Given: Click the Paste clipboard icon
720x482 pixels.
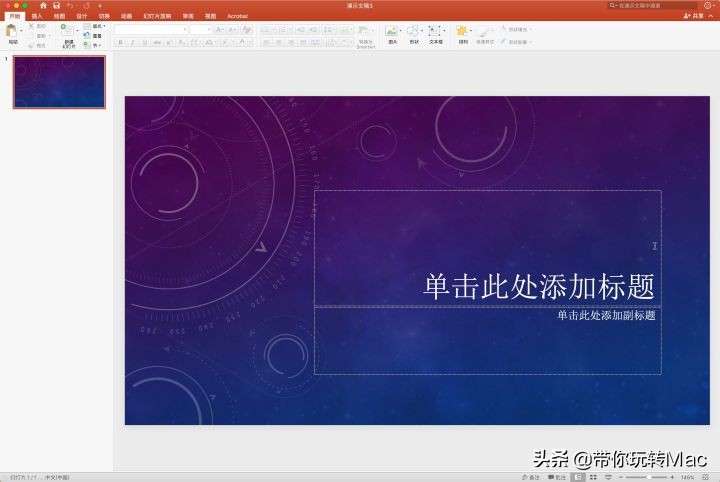Looking at the screenshot, I should pyautogui.click(x=11, y=31).
